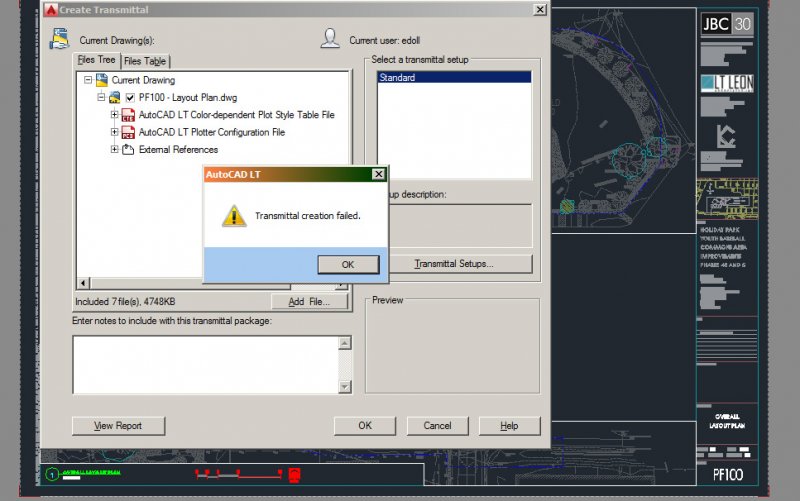Click the red scale bar in the drawing
The height and width of the screenshot is (501, 800).
coord(239,474)
